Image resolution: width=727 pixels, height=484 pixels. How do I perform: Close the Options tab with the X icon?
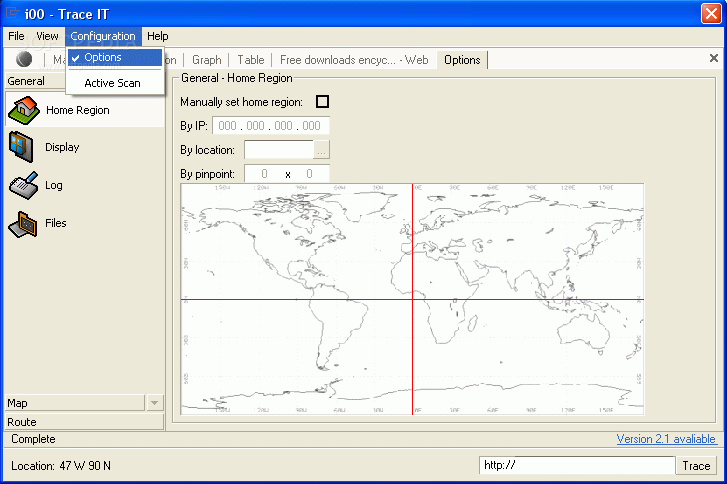click(714, 58)
